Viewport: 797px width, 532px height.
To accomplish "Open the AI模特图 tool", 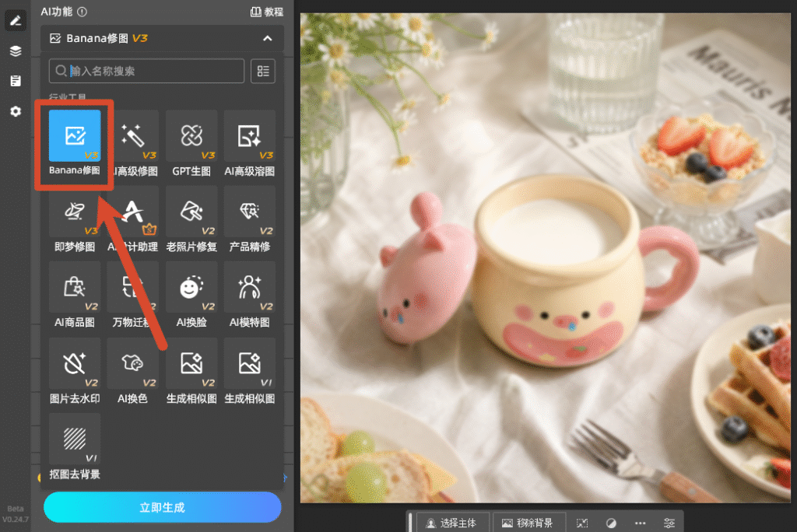I will tap(250, 288).
